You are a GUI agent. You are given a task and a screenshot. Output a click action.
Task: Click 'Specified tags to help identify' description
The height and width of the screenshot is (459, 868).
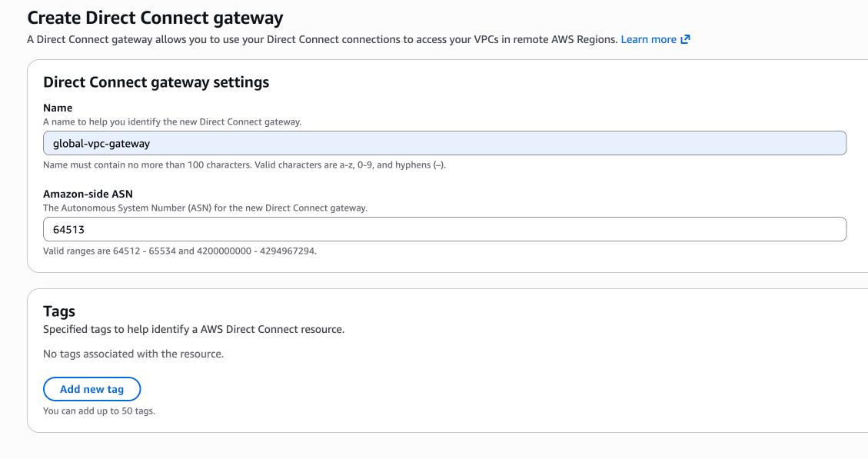click(x=194, y=329)
